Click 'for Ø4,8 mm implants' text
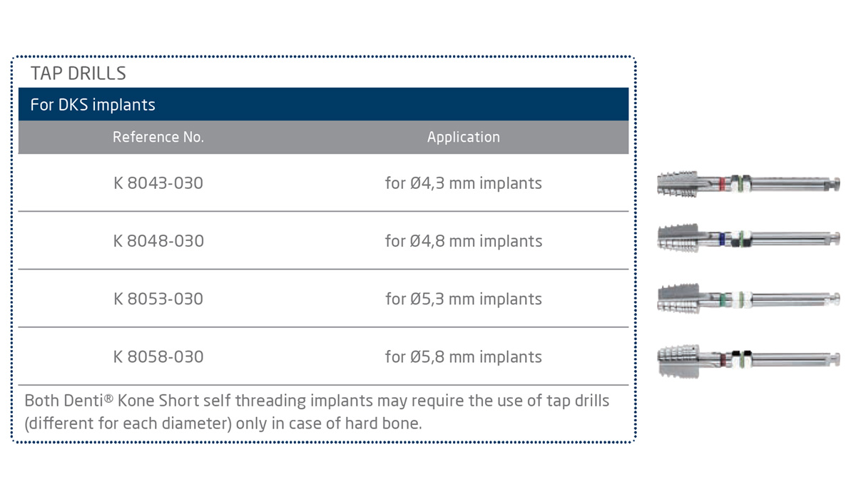 point(464,241)
